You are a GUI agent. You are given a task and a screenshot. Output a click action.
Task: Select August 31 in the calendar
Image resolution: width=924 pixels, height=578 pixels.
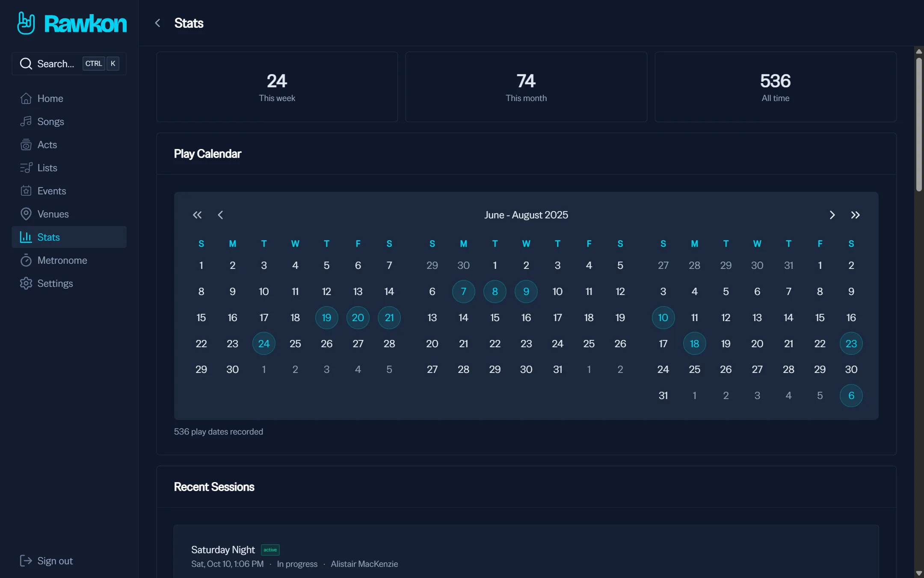(663, 396)
